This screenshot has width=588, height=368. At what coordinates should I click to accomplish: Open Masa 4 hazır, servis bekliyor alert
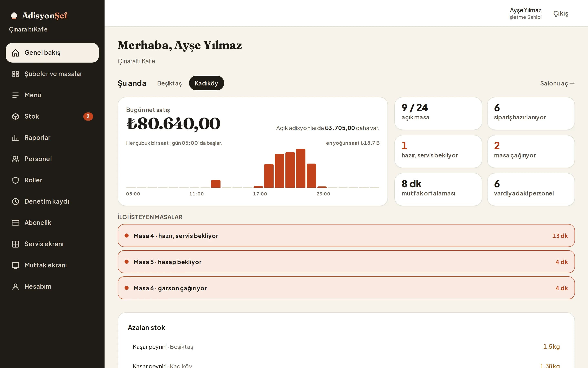click(346, 236)
